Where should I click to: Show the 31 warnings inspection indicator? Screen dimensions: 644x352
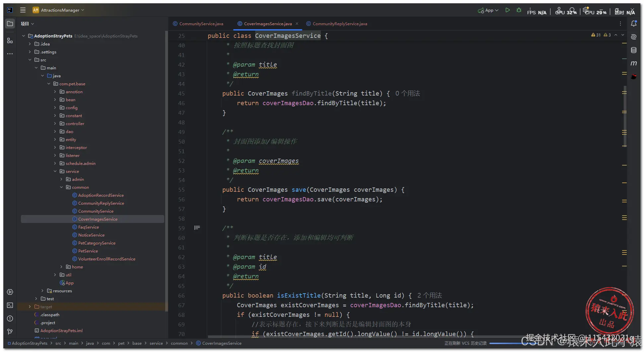pos(596,35)
